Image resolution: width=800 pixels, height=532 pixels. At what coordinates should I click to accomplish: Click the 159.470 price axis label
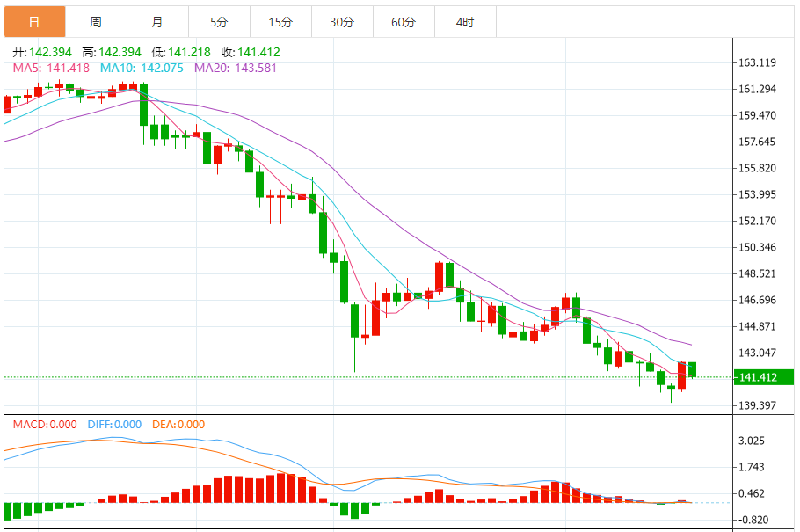(x=757, y=115)
